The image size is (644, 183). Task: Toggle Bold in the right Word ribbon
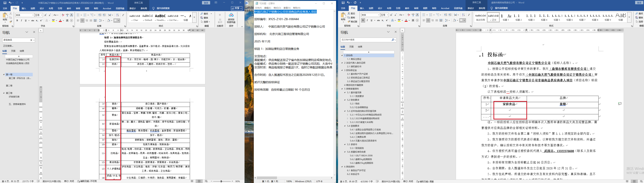(363, 20)
